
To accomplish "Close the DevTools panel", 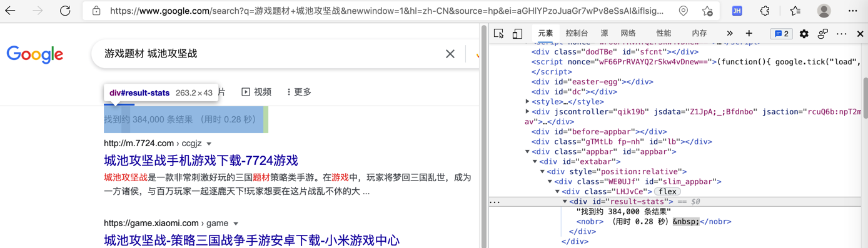I will click(860, 34).
